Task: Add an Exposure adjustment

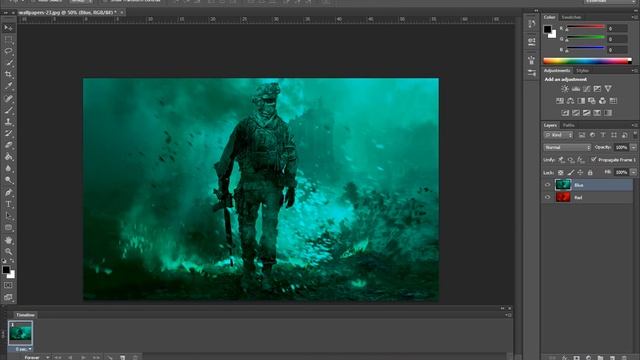Action: tap(597, 89)
